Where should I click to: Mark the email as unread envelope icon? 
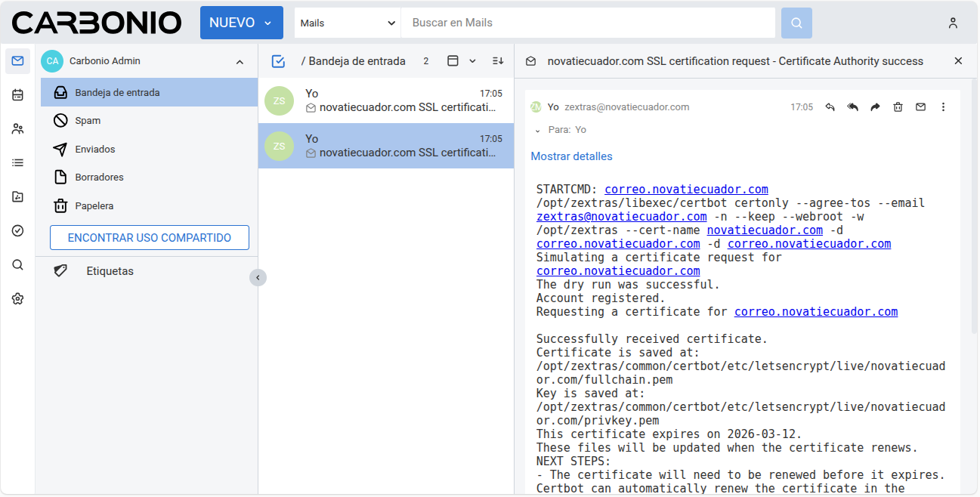pos(920,107)
